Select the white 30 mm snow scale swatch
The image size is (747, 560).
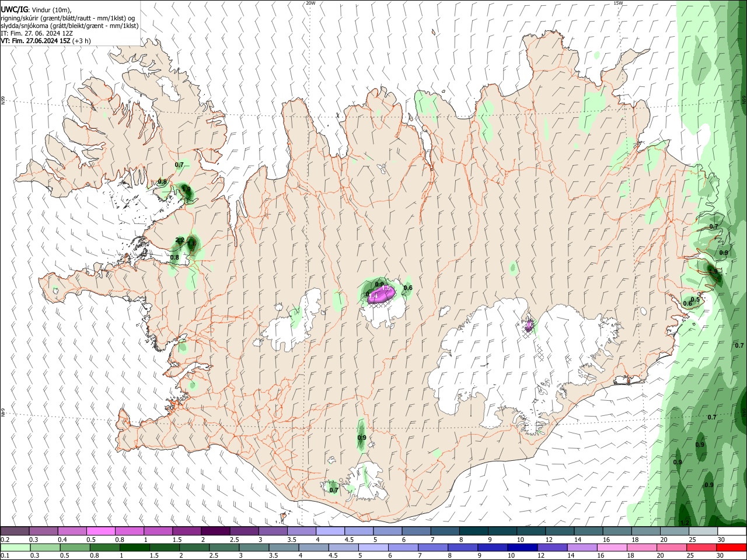coord(731,531)
